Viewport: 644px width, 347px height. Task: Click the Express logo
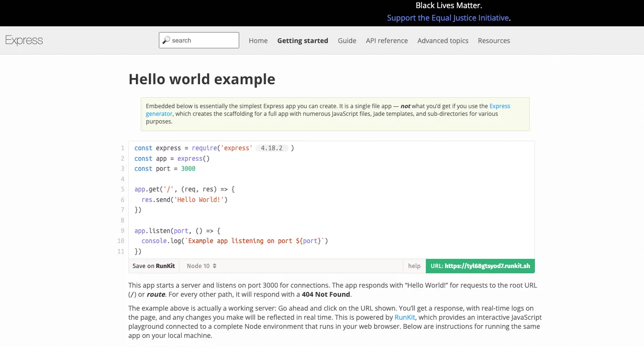click(24, 41)
